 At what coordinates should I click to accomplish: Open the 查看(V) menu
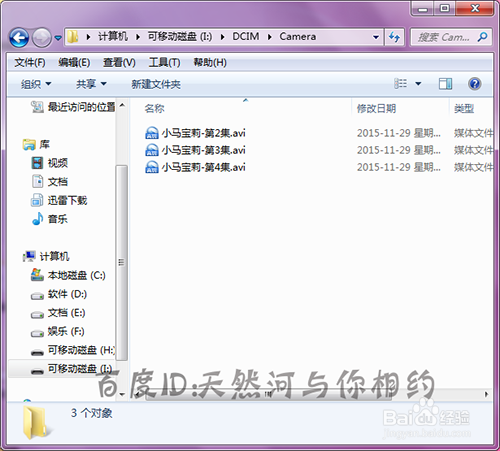pyautogui.click(x=119, y=62)
